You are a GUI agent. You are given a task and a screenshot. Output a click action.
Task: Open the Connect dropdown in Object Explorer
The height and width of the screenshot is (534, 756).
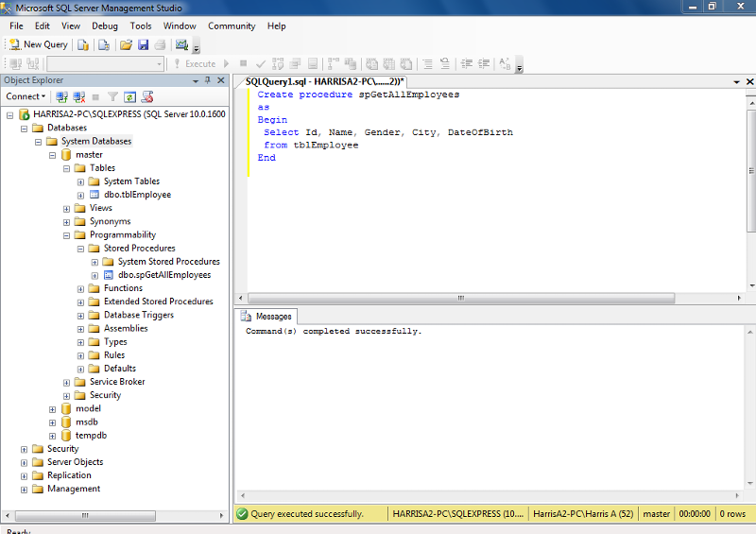26,96
